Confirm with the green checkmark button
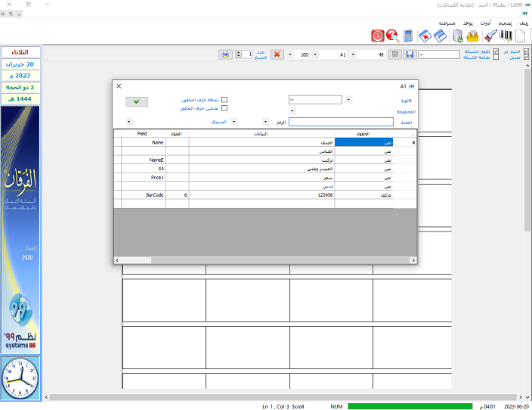Screen dimensions: 532x410 coord(137,101)
